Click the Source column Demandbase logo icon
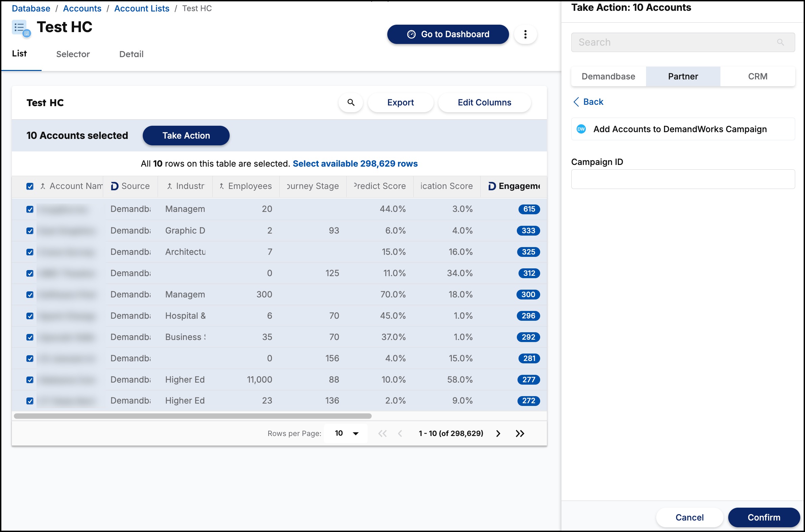 click(x=115, y=186)
